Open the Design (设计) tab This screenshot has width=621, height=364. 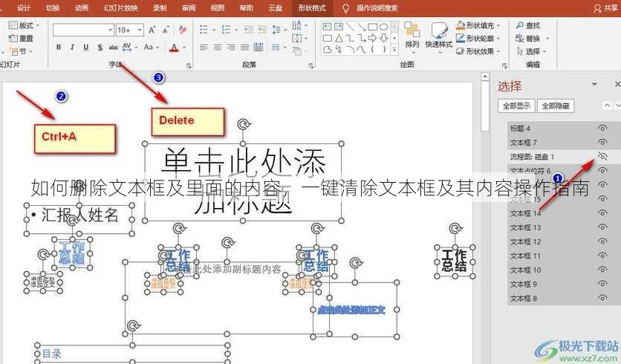25,8
